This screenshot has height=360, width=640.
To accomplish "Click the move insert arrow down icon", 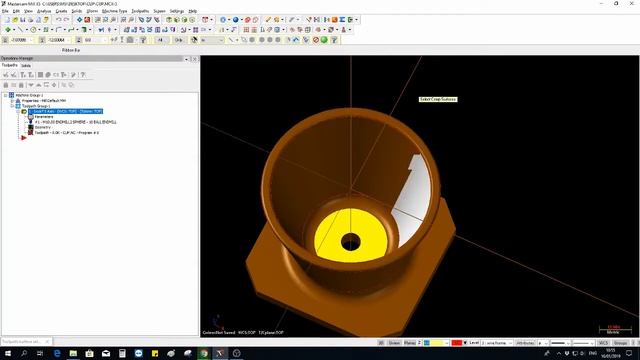I will click(31, 85).
